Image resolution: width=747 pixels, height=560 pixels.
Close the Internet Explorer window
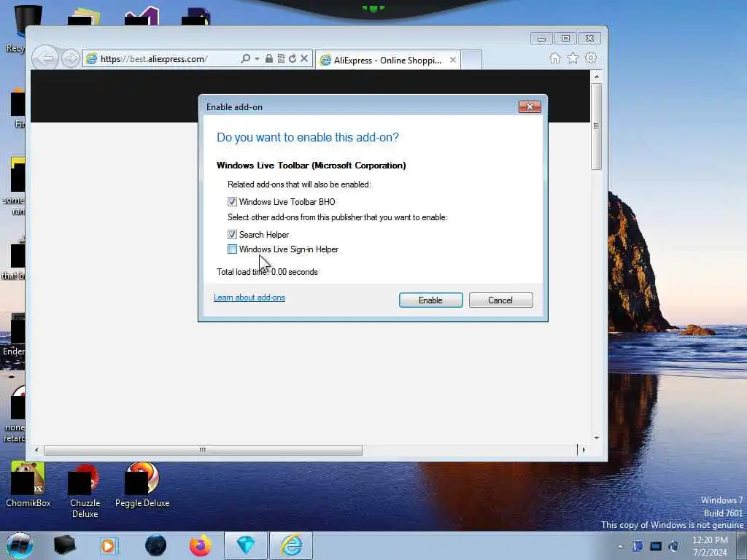[589, 39]
